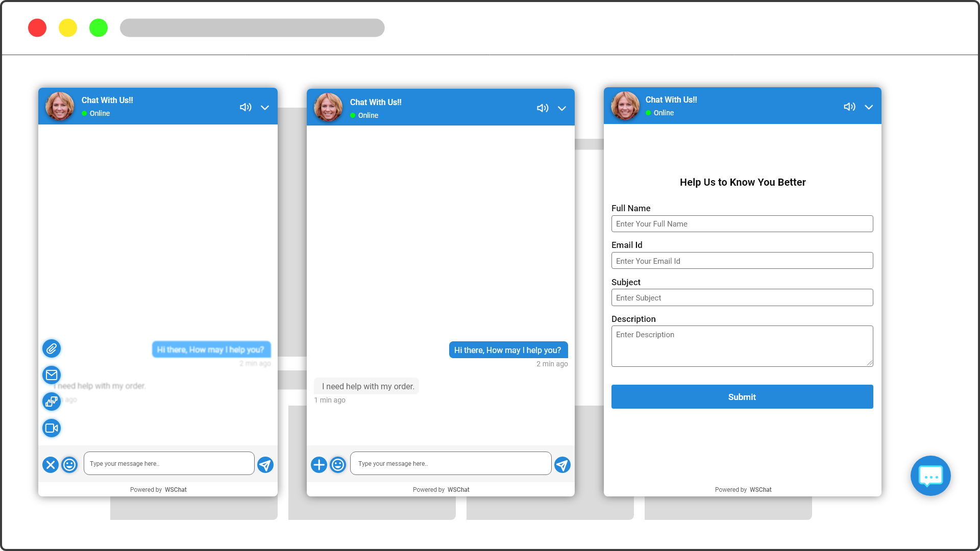The image size is (980, 551).
Task: Click the plus icon to open attachment options
Action: coord(319,465)
